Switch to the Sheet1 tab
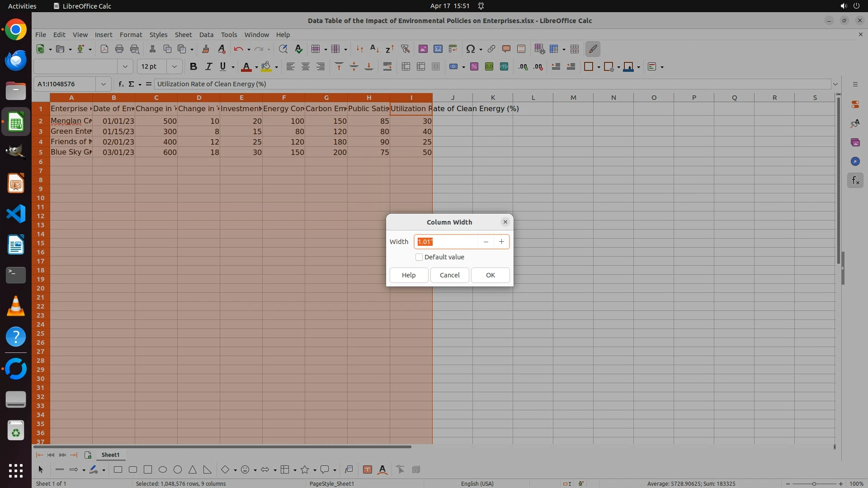Image resolution: width=868 pixels, height=488 pixels. (110, 455)
